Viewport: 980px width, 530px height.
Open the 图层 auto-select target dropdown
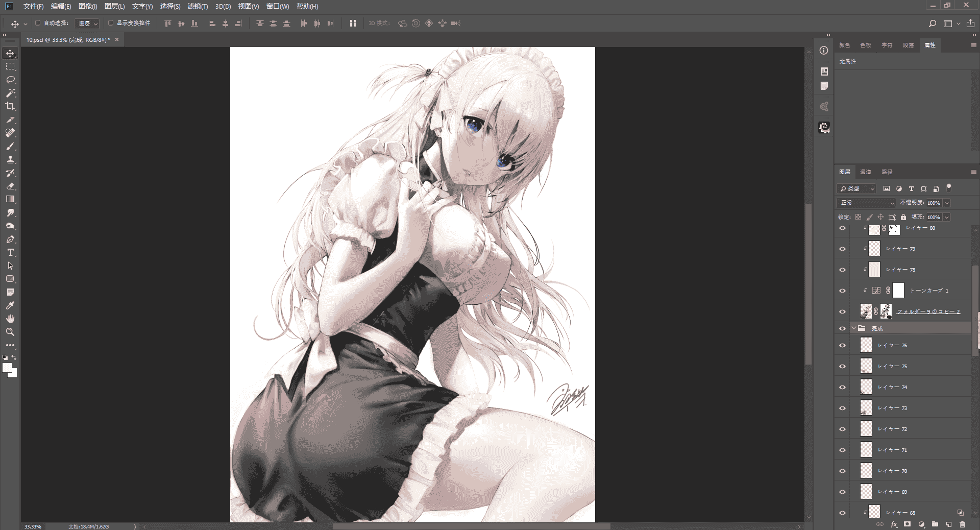(87, 23)
